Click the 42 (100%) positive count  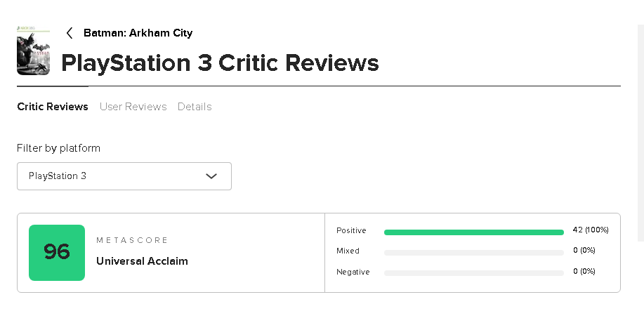(591, 230)
